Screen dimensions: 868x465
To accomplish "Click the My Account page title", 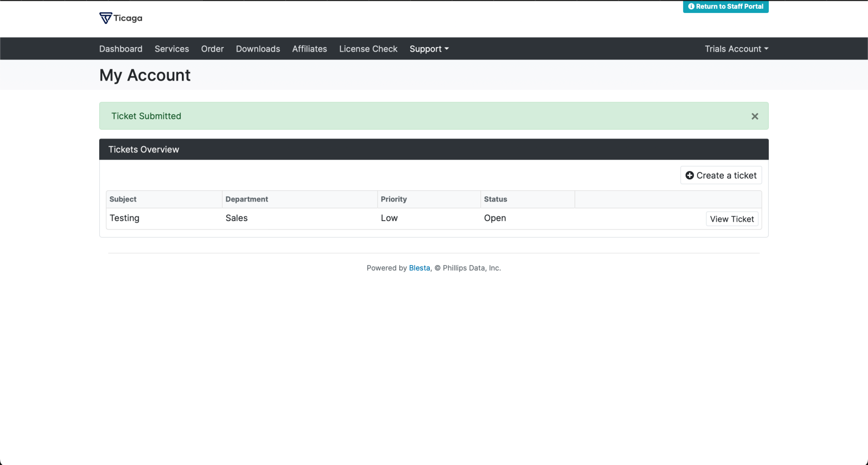I will (x=145, y=75).
